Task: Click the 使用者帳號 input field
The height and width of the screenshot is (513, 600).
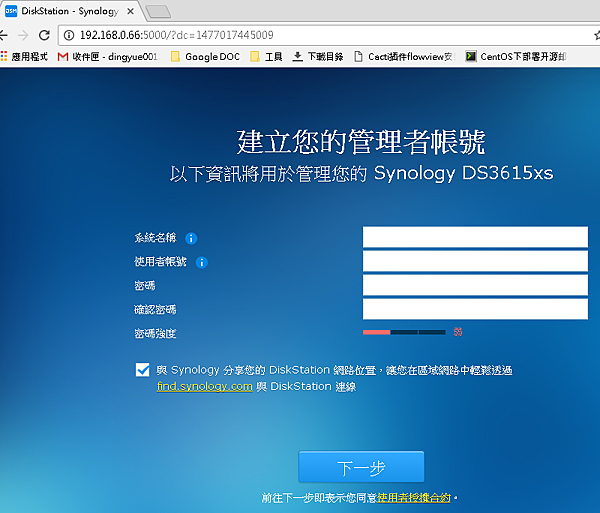Action: (x=475, y=261)
